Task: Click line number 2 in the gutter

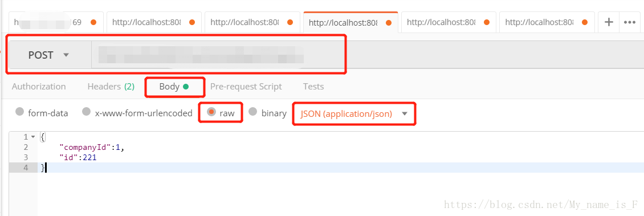Action: point(26,147)
